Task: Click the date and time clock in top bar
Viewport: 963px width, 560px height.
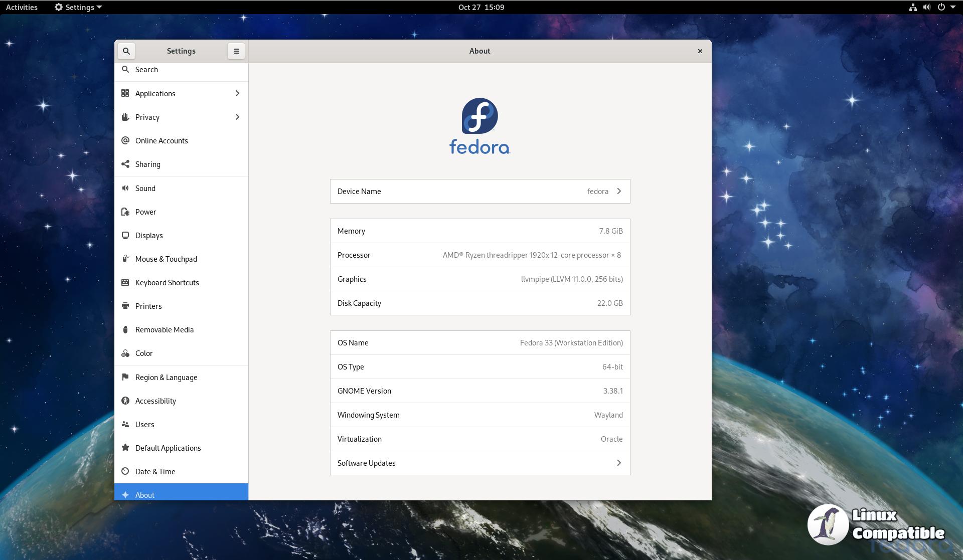Action: (481, 7)
